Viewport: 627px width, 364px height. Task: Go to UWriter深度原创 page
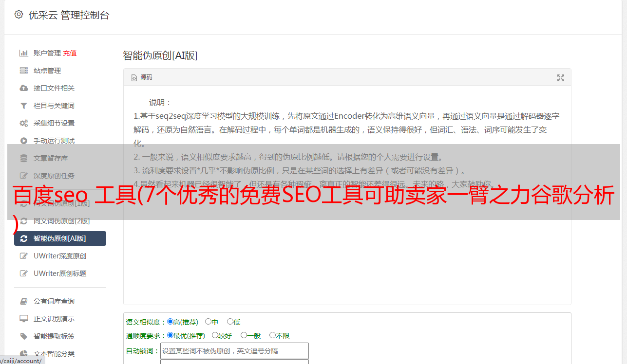60,256
